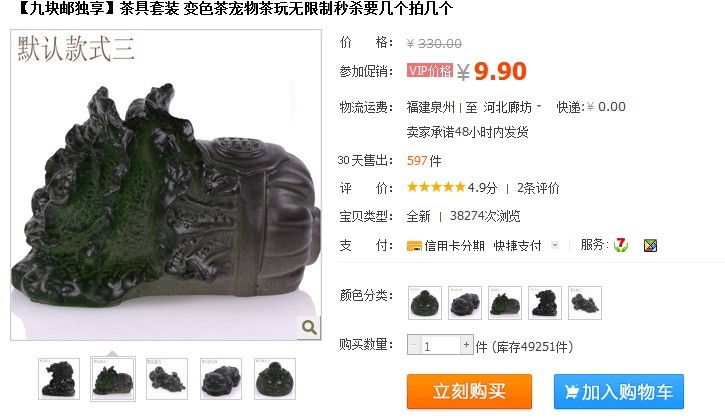This screenshot has width=725, height=420.
Task: Click the purchase quantity input field
Action: click(x=440, y=345)
